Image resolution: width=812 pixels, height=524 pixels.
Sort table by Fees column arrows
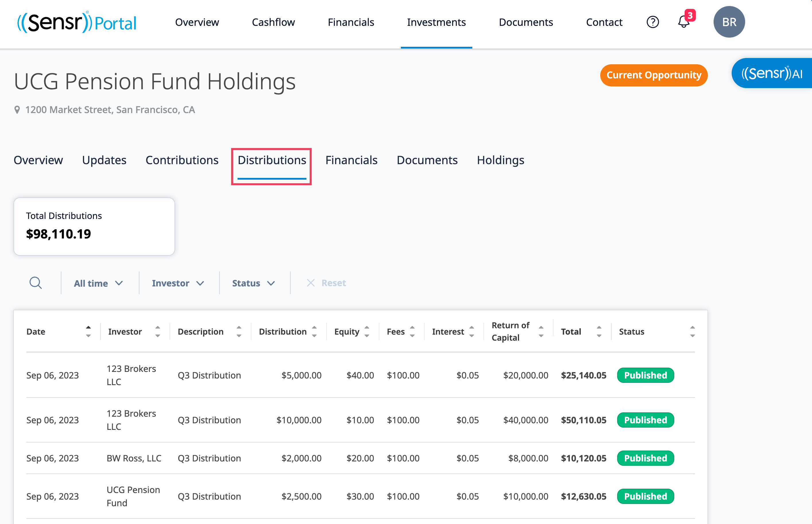(412, 331)
